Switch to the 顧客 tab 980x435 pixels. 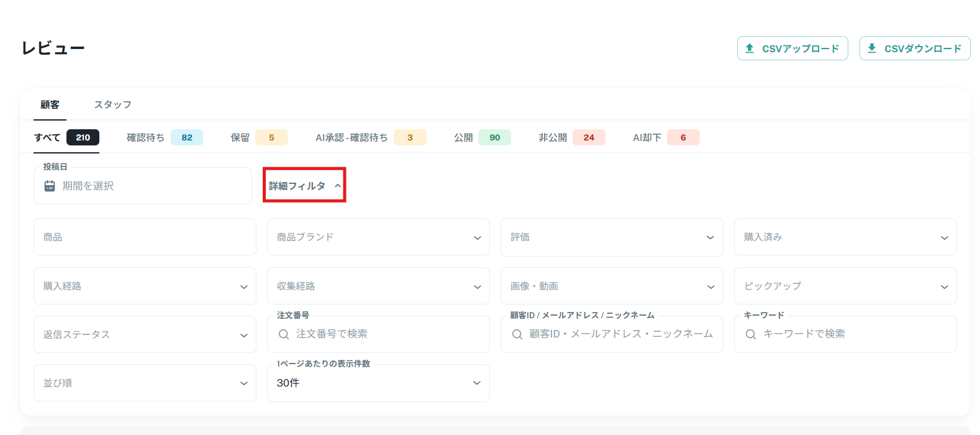[x=50, y=104]
